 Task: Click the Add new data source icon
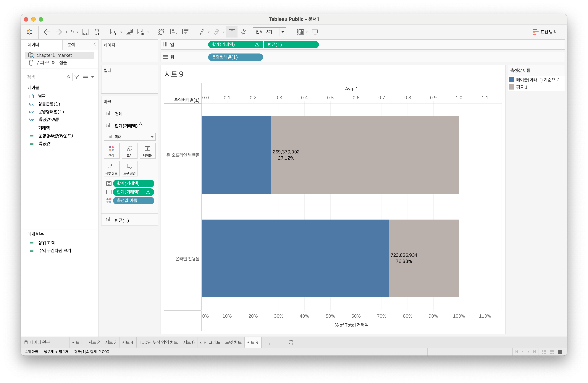(x=97, y=32)
